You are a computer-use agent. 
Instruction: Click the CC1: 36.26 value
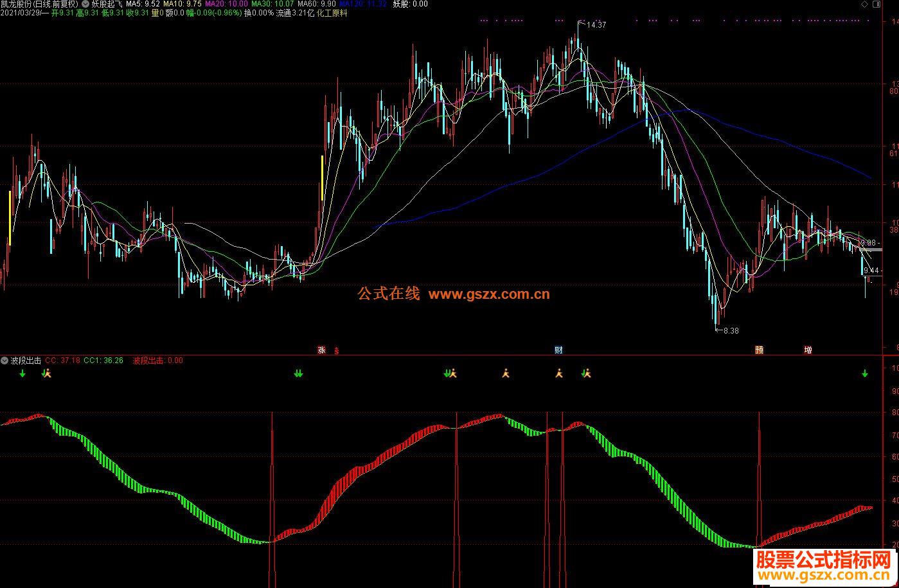(103, 361)
